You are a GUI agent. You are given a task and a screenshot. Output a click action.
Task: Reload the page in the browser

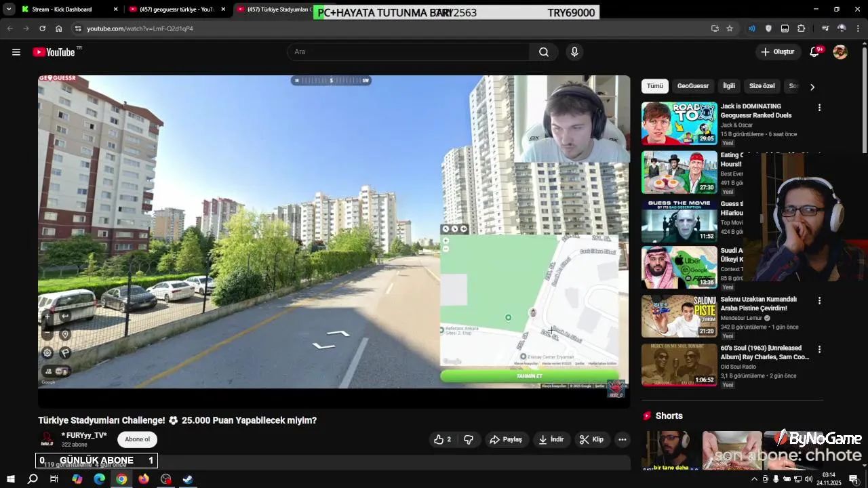click(42, 28)
